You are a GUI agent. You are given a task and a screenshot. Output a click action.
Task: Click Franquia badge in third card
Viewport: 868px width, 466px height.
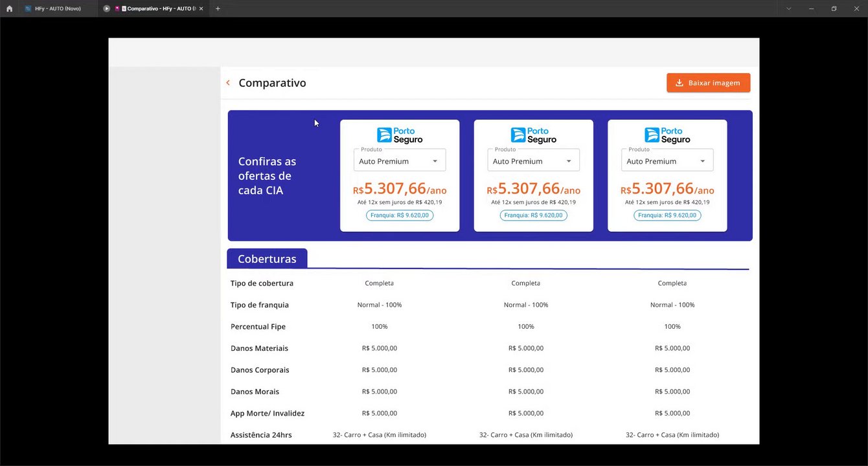[x=667, y=216]
